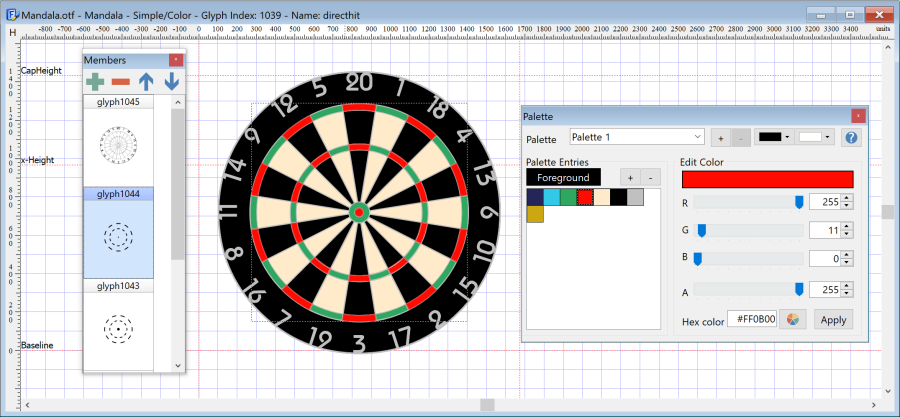Select the cyan palette swatch
900x417 pixels.
[552, 197]
